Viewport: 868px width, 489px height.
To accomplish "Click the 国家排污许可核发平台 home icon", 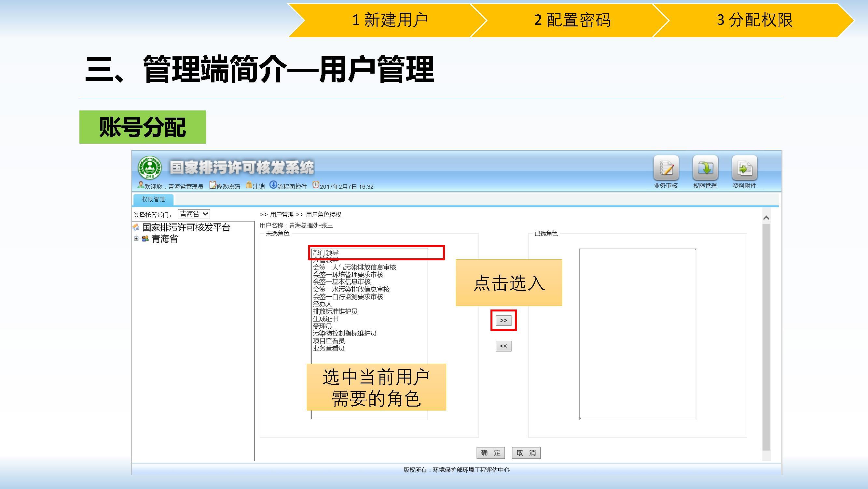I will 136,227.
